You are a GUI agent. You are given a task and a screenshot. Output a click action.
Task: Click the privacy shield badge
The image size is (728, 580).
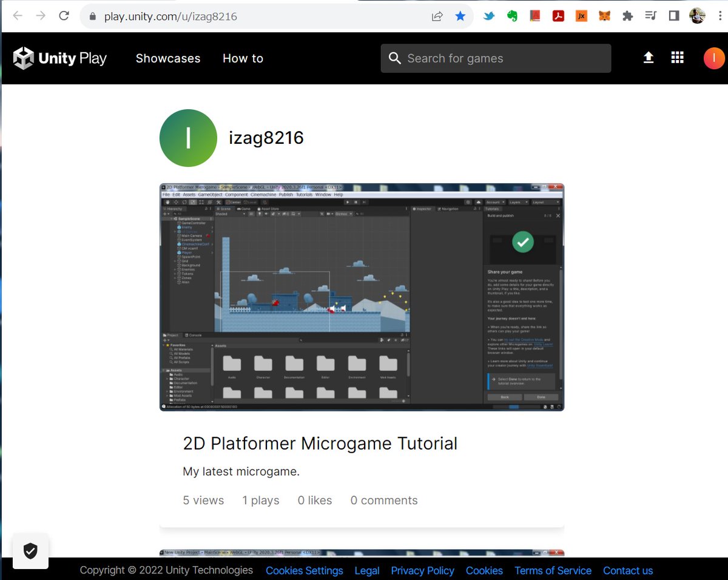30,551
